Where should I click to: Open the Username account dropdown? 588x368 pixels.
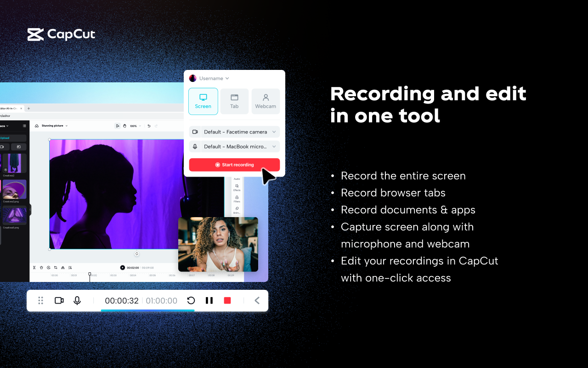click(x=214, y=78)
